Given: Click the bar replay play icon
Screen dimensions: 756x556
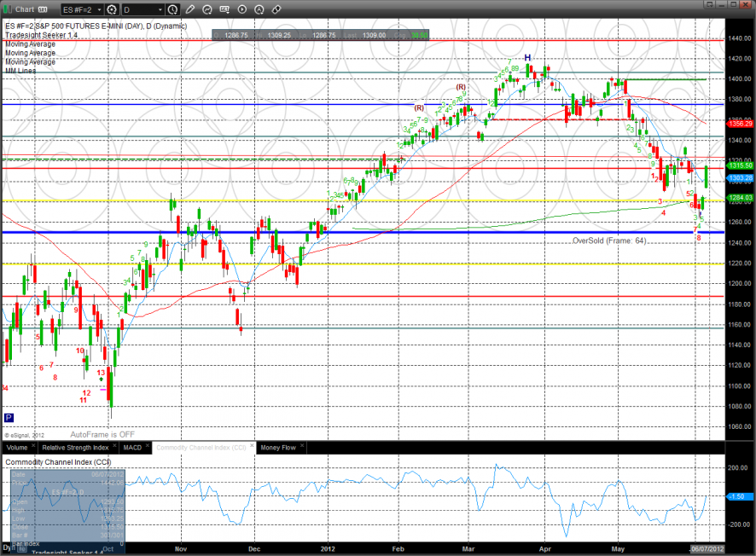Looking at the screenshot, I should [x=242, y=9].
